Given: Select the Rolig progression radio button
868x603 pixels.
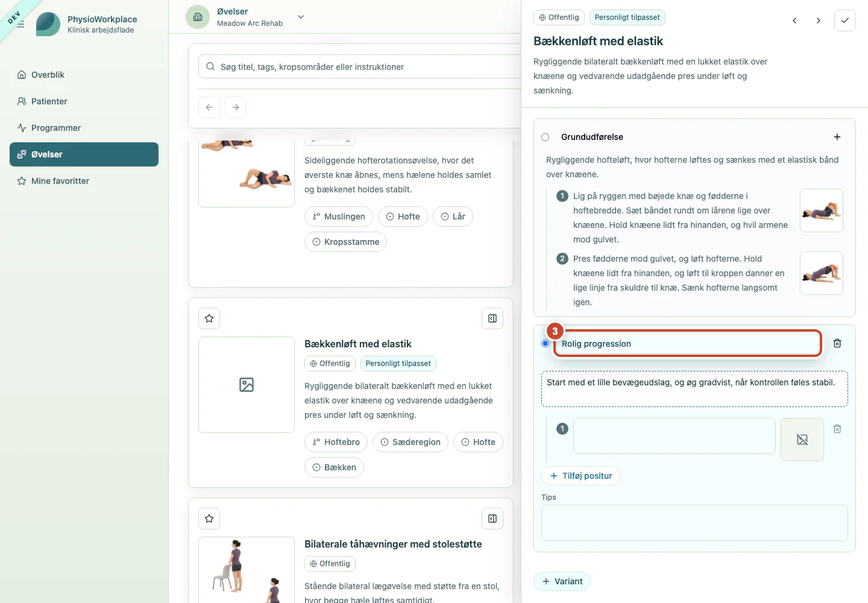Looking at the screenshot, I should tap(546, 344).
